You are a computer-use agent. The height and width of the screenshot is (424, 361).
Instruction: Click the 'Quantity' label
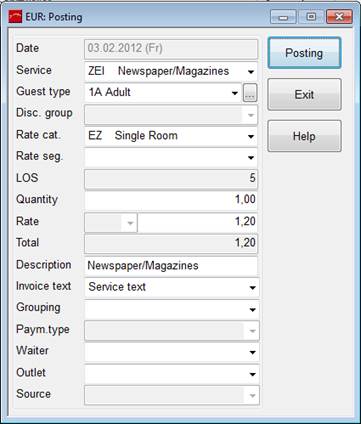click(x=37, y=200)
